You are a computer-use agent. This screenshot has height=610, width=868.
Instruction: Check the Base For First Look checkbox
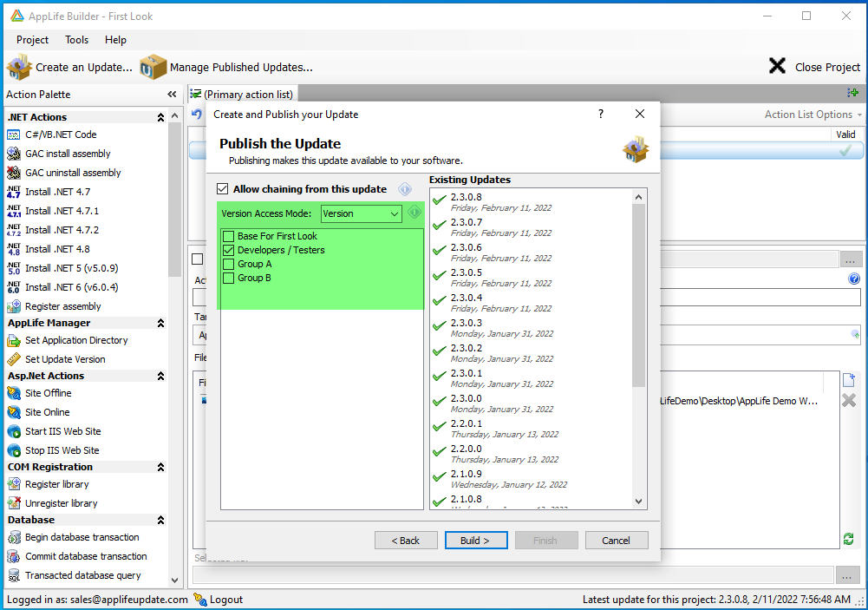(228, 237)
